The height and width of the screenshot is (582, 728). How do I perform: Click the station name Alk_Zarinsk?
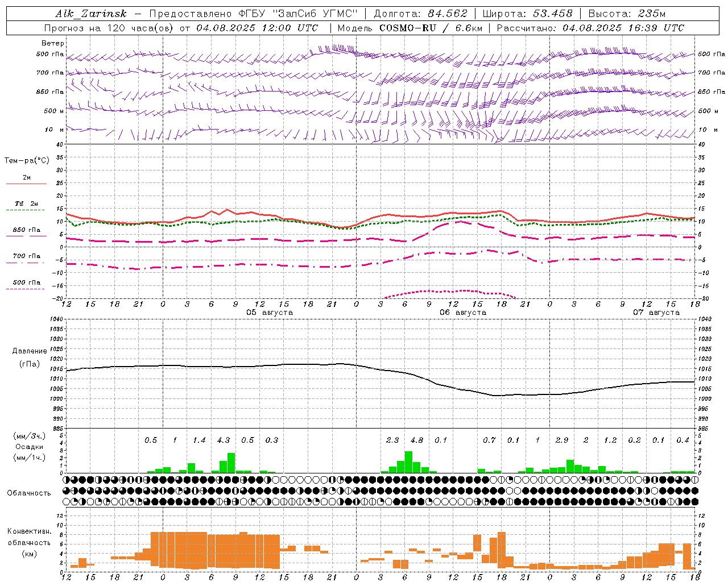click(90, 14)
